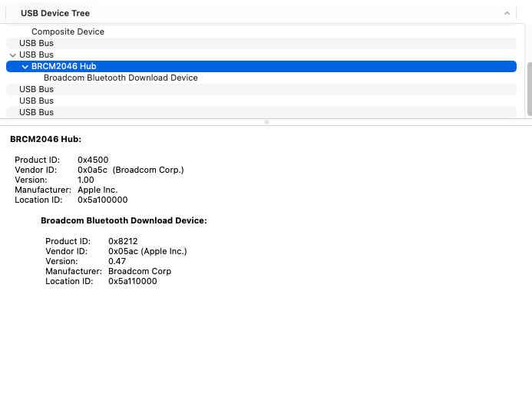Click the split pane divider handle dot
This screenshot has height=420, width=532.
pyautogui.click(x=266, y=122)
